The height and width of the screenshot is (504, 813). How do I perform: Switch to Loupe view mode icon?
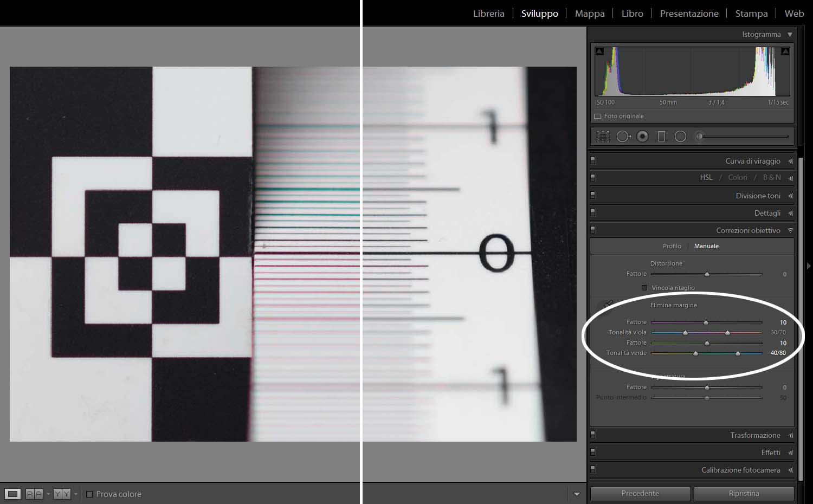coord(13,494)
